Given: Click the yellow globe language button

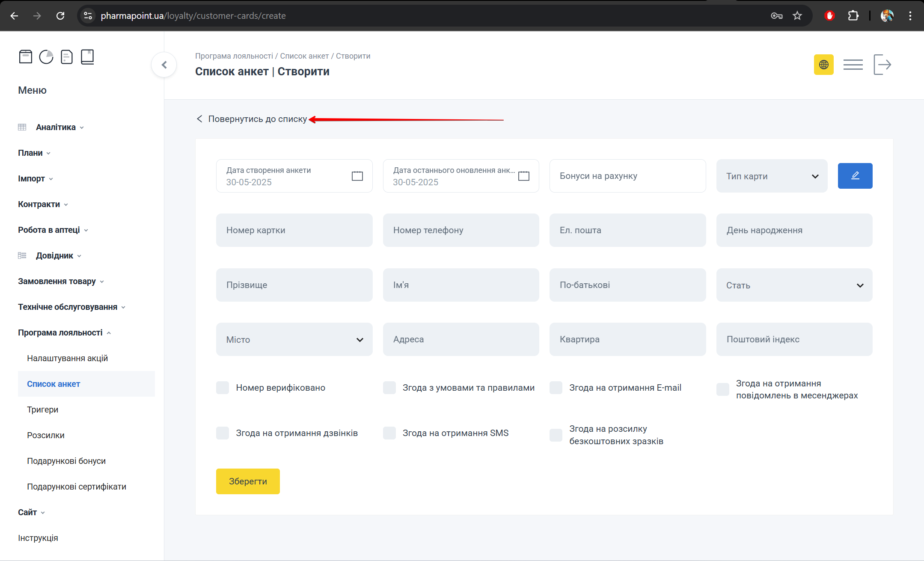Looking at the screenshot, I should (x=823, y=65).
